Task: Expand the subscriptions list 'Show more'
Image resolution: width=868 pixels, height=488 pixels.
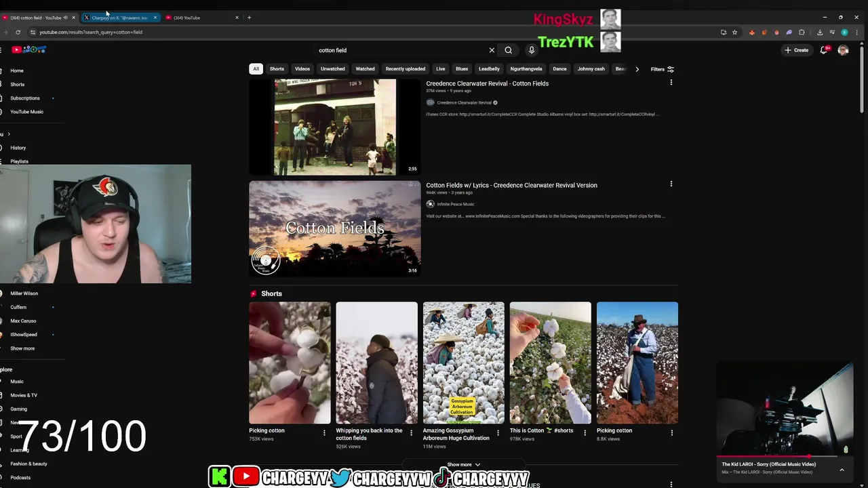Action: pyautogui.click(x=22, y=348)
